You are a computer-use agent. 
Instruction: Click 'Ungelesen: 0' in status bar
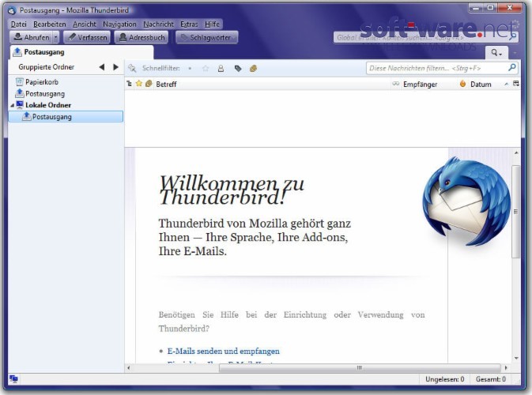(x=445, y=379)
